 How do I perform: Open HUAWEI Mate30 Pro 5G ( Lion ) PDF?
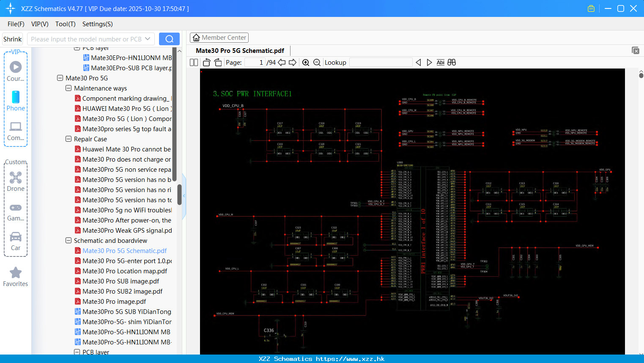pyautogui.click(x=123, y=108)
